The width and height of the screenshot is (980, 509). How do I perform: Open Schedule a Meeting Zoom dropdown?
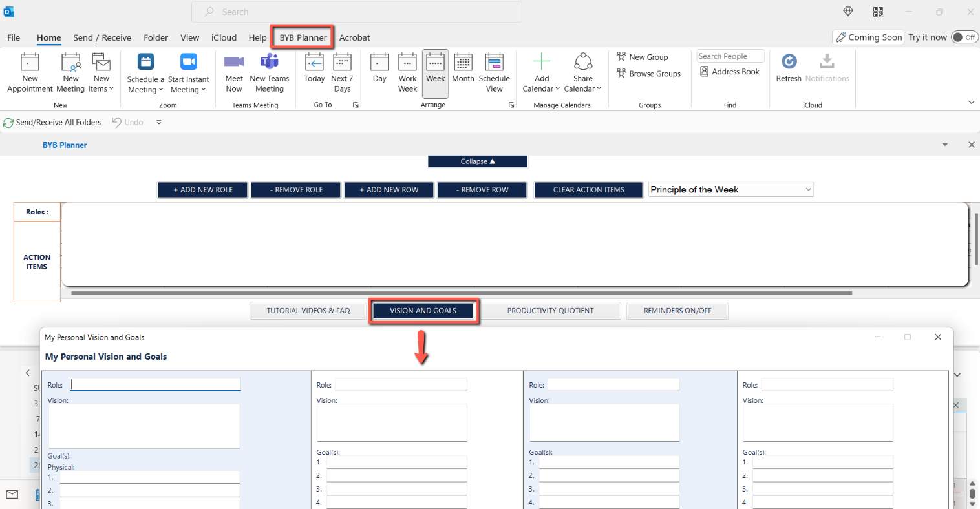point(145,73)
